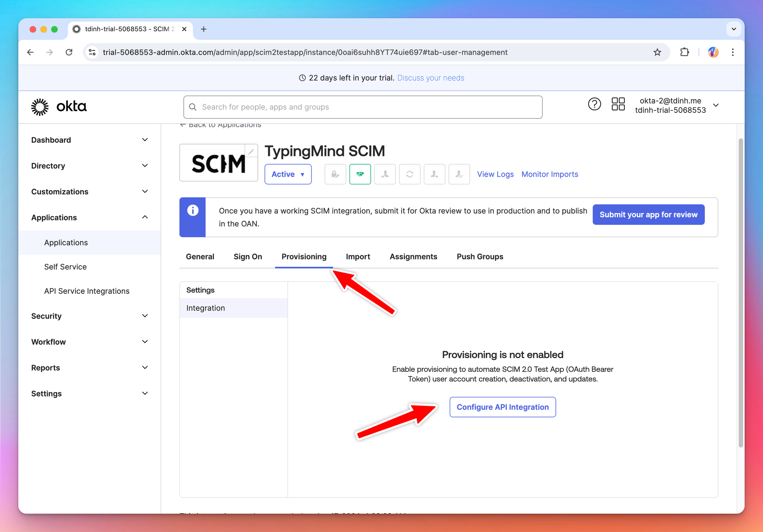Expand the Workflow sidebar section
The height and width of the screenshot is (532, 763).
pos(89,342)
